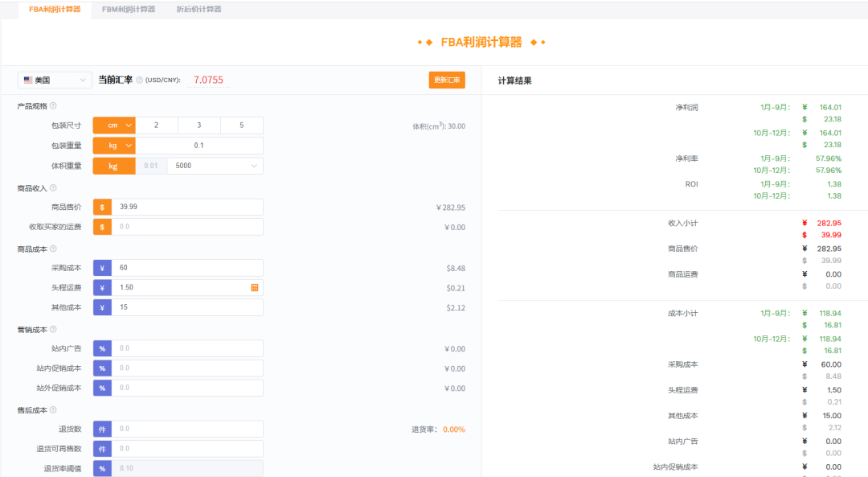Open the kg unit dropdown for 包装重量

pos(113,146)
